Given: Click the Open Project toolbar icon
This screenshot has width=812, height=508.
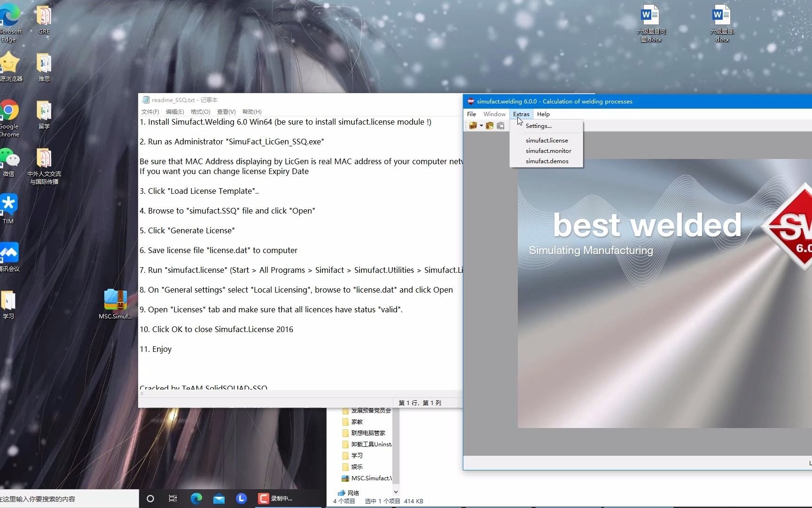Looking at the screenshot, I should point(490,126).
